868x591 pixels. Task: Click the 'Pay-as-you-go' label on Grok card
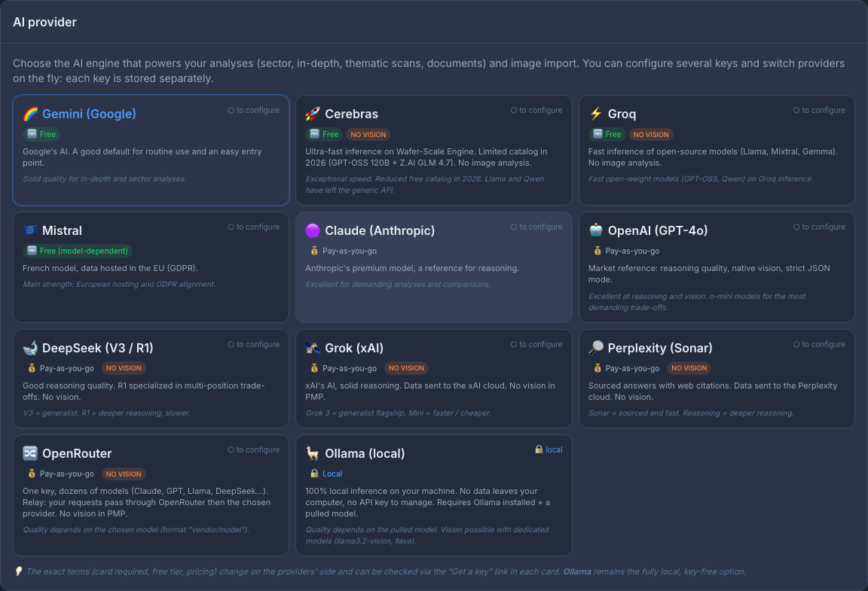pos(350,369)
